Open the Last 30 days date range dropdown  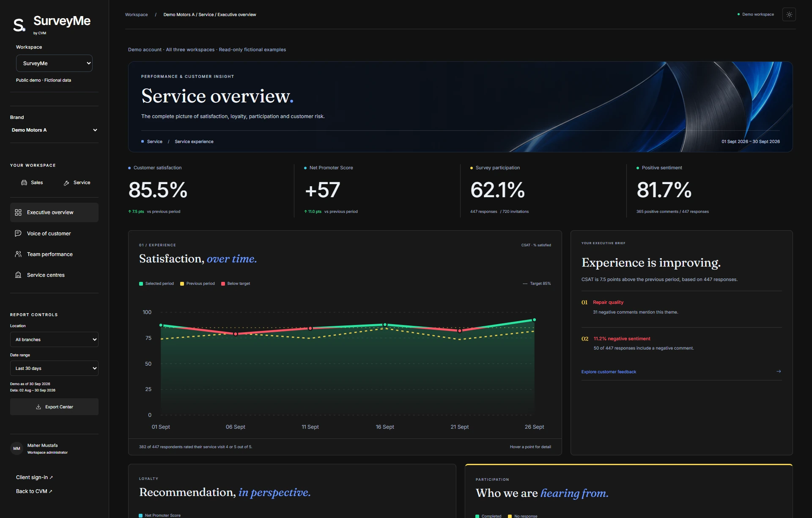point(54,368)
